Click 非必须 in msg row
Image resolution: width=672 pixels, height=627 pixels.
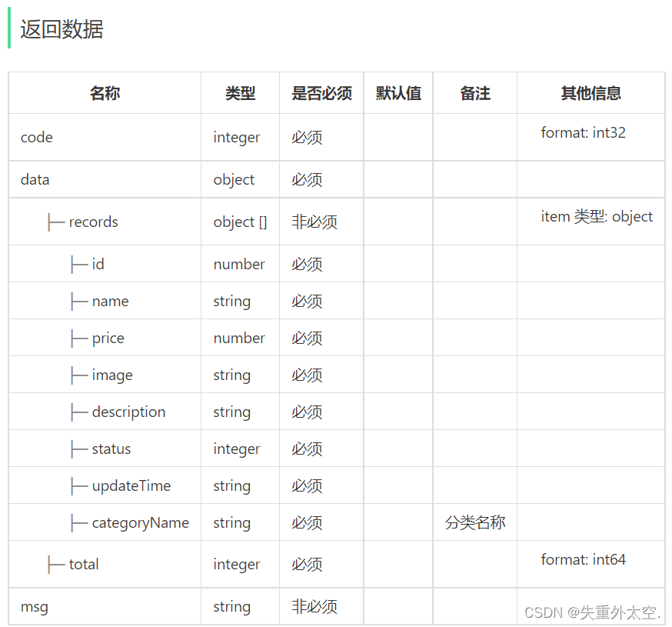(x=314, y=606)
